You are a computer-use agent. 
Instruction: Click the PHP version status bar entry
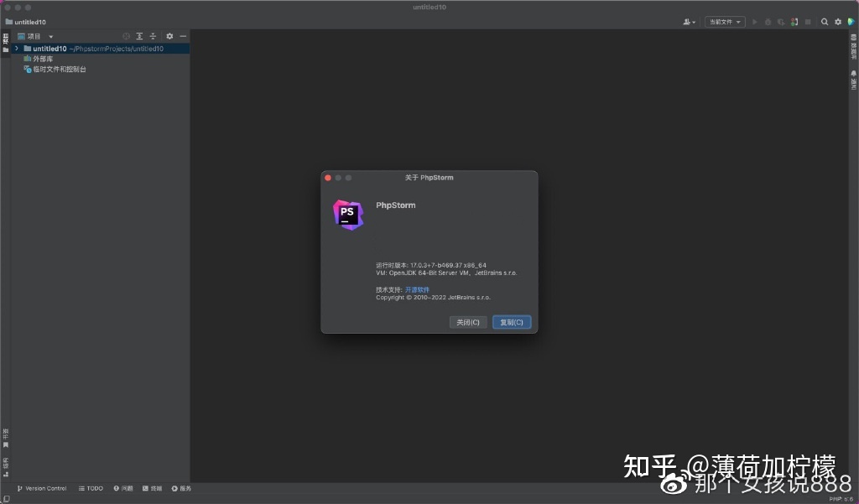841,499
